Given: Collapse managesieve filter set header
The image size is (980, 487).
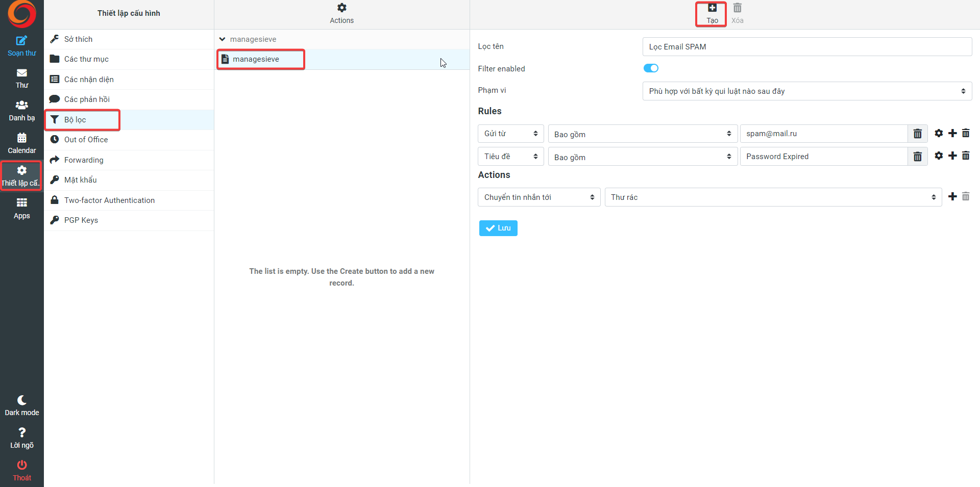Looking at the screenshot, I should (x=341, y=39).
